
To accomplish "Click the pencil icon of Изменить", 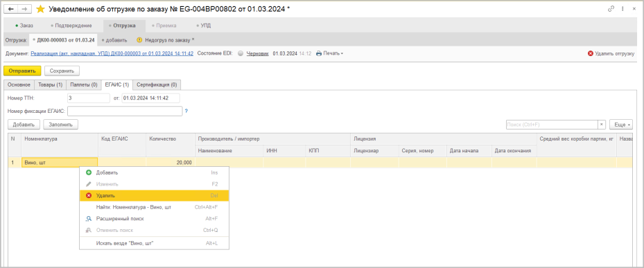I will (88, 184).
